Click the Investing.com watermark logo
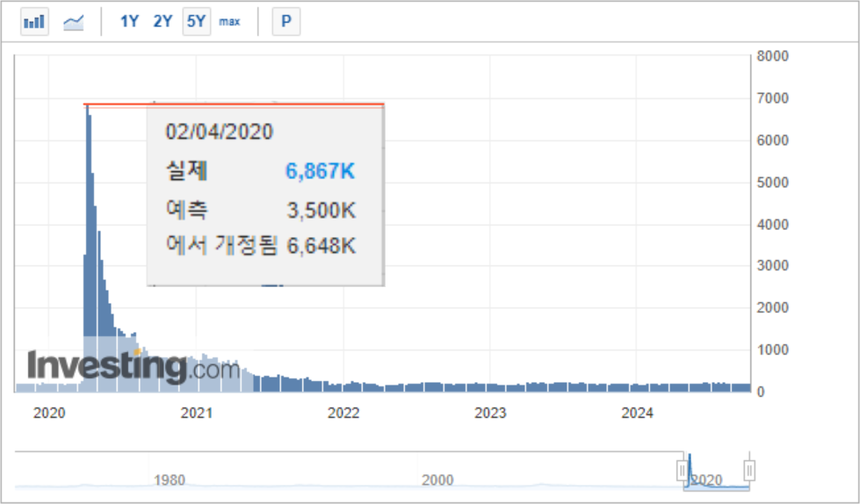The image size is (860, 504). pos(133,366)
